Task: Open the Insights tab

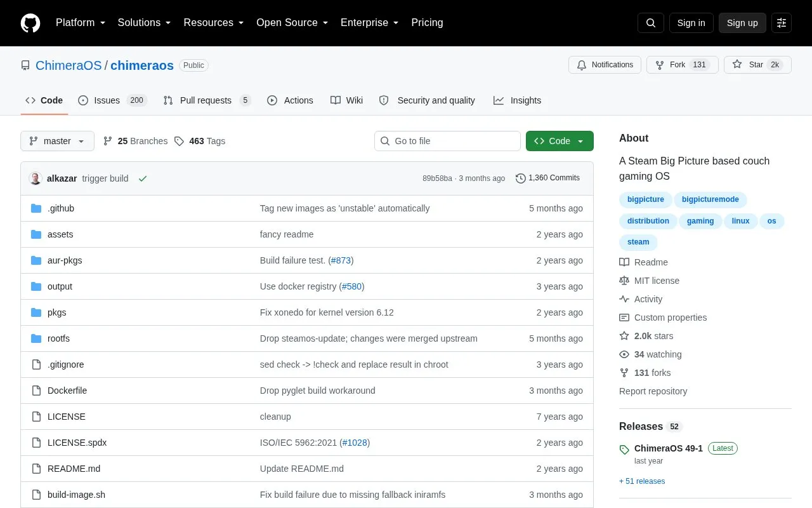Action: (x=517, y=100)
